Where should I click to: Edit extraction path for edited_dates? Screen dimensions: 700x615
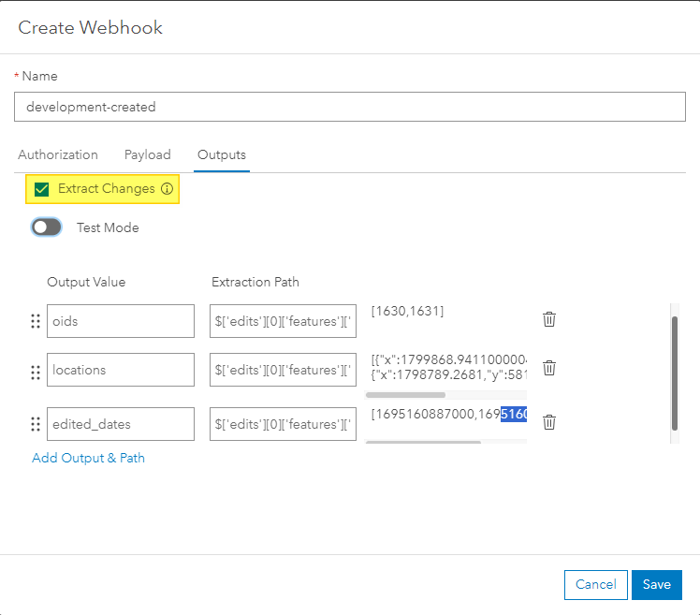(x=283, y=424)
